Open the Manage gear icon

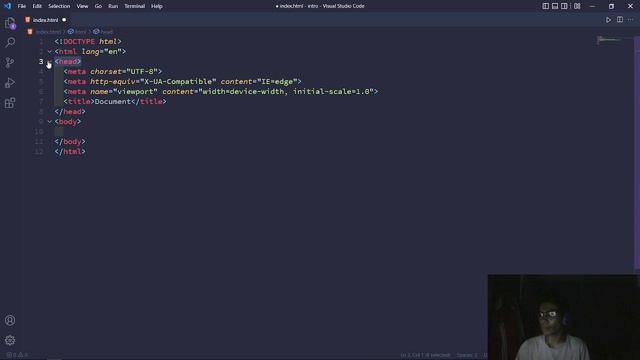click(10, 340)
